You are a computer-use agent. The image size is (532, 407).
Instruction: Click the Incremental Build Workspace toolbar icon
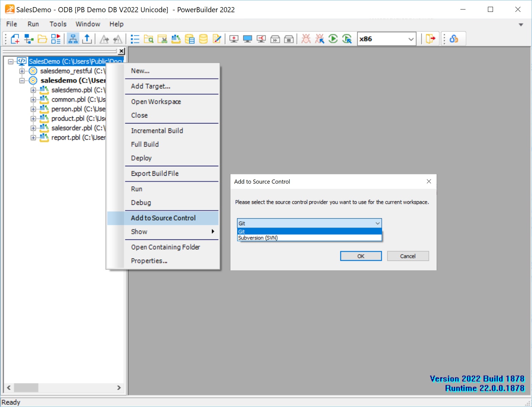234,39
